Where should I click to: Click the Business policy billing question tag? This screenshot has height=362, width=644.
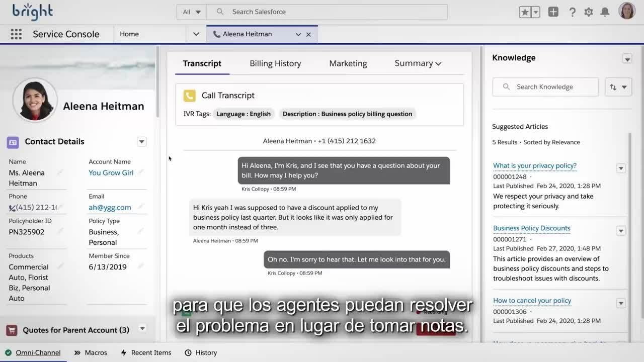click(347, 114)
